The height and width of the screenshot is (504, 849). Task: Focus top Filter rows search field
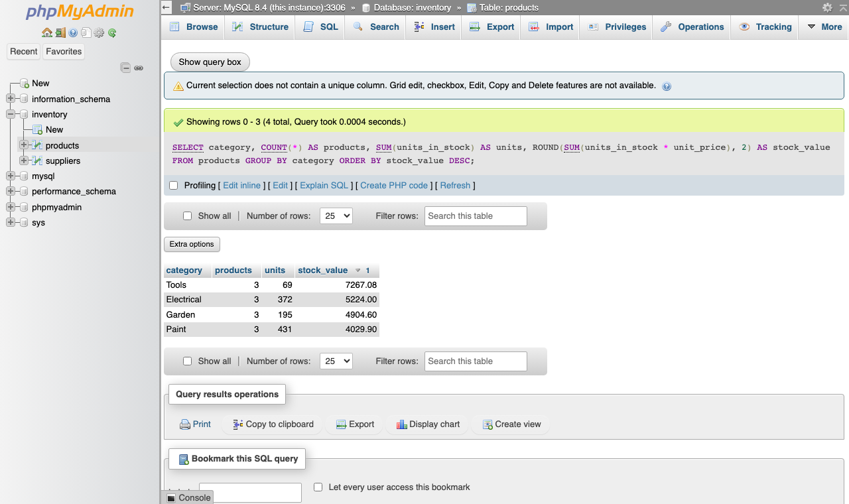(x=476, y=216)
